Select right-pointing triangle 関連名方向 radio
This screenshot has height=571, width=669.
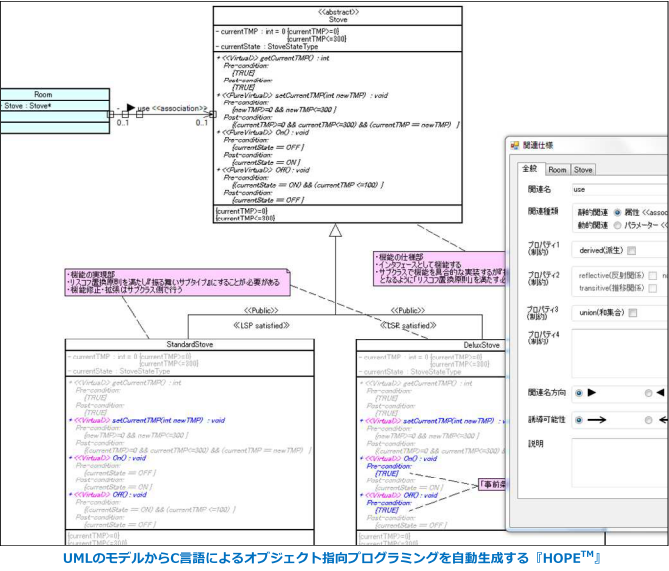pos(579,393)
